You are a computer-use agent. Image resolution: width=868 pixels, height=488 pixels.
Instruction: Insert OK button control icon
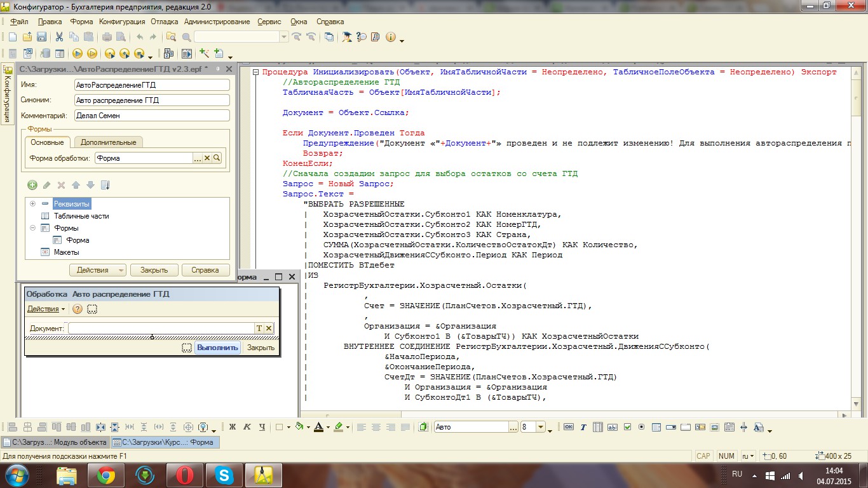[x=568, y=427]
